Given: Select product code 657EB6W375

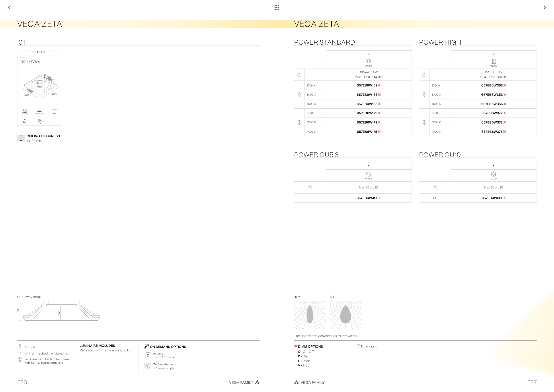Looking at the screenshot, I should pyautogui.click(x=492, y=132).
